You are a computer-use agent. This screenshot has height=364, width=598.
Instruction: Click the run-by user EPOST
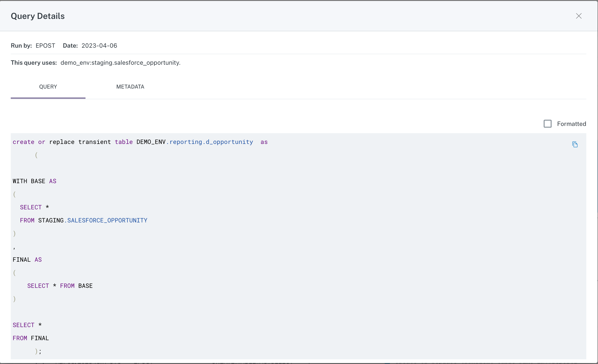(x=45, y=46)
